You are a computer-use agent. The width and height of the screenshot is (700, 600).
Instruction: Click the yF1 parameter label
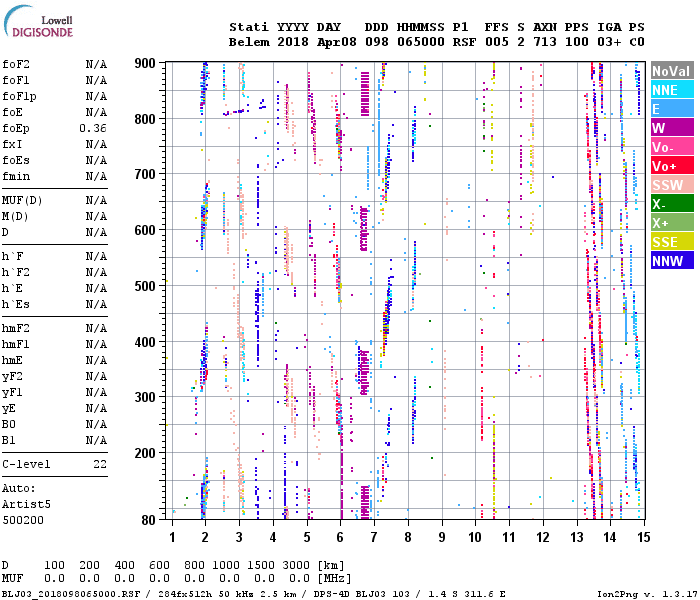click(x=12, y=393)
